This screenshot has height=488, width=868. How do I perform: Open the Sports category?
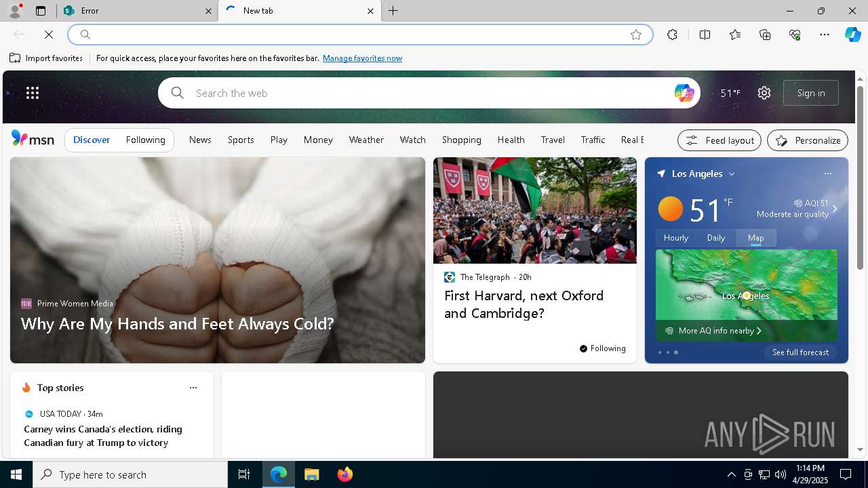tap(241, 140)
